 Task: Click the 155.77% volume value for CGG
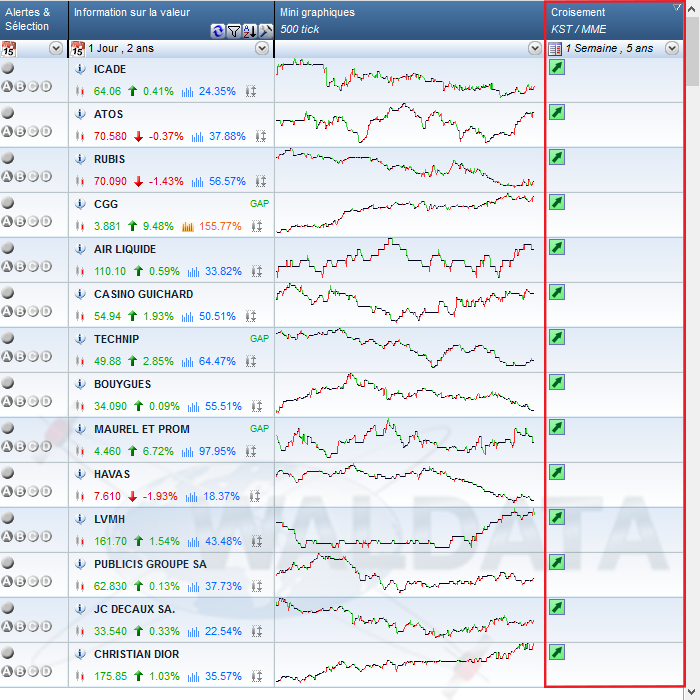220,226
